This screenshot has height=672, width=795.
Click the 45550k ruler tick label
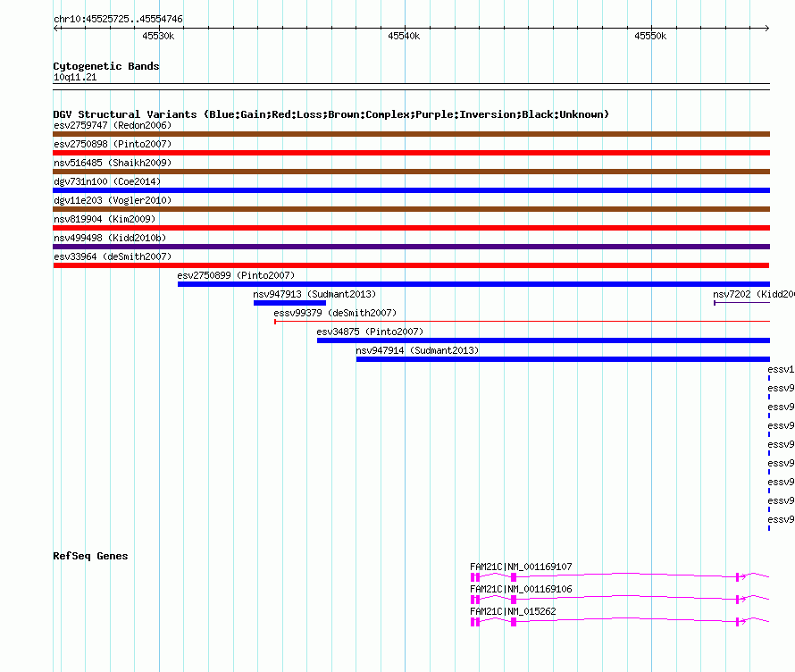(650, 36)
